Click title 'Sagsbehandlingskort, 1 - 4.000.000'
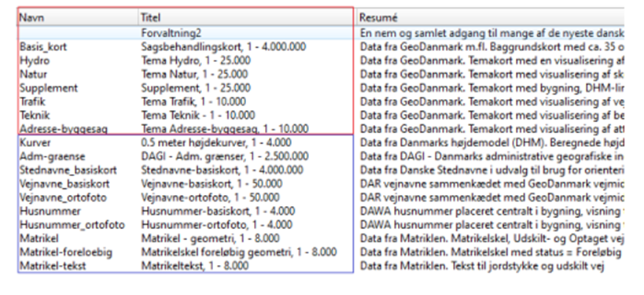This screenshot has height=295, width=644. pyautogui.click(x=223, y=47)
